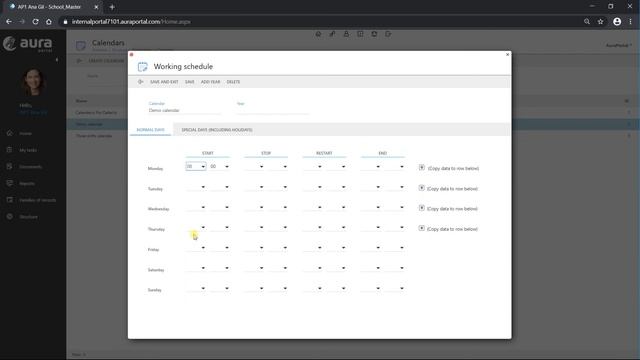
Task: Click the Calendars page icon in background
Action: click(x=81, y=45)
